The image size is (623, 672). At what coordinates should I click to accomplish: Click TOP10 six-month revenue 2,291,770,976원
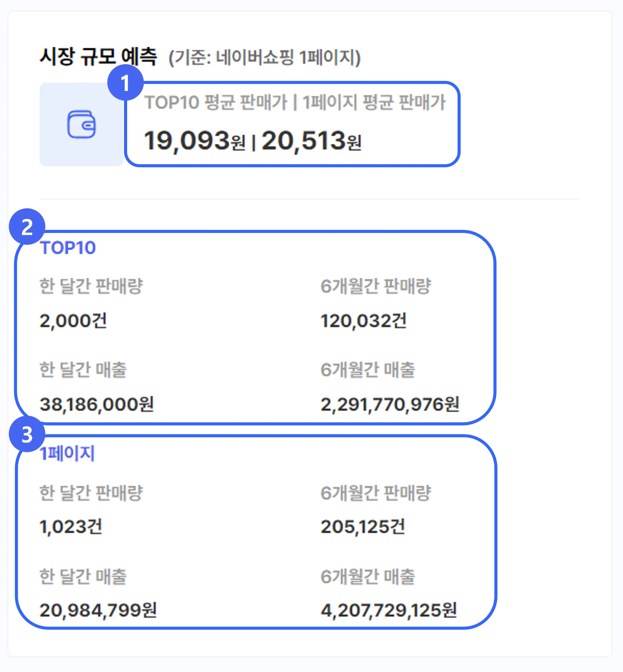tap(390, 404)
